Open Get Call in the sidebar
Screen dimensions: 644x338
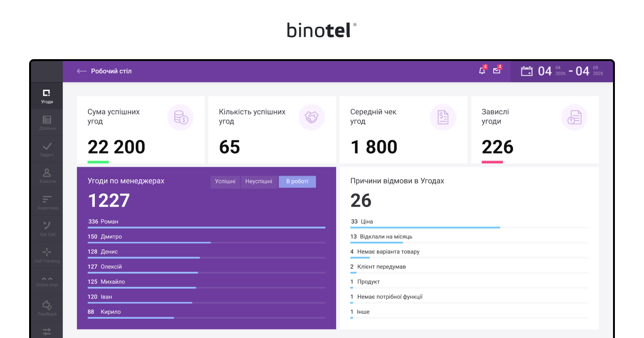[x=46, y=229]
